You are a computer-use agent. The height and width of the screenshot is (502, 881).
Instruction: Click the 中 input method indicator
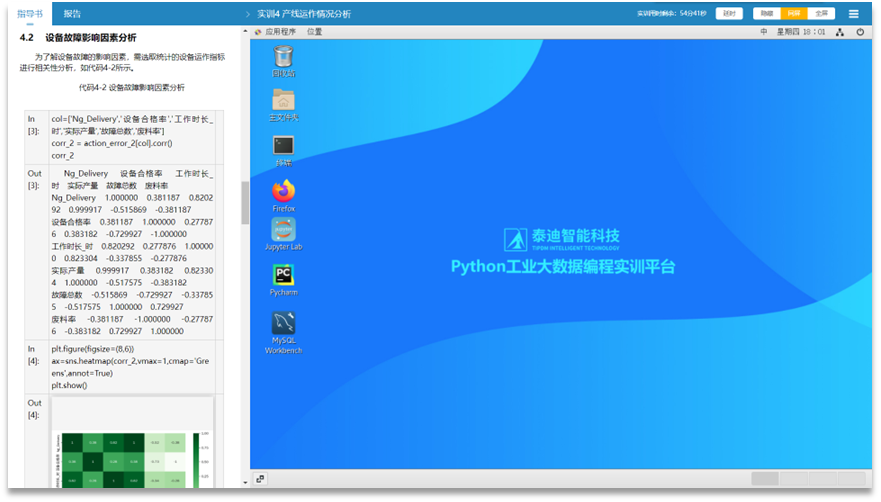pyautogui.click(x=764, y=32)
